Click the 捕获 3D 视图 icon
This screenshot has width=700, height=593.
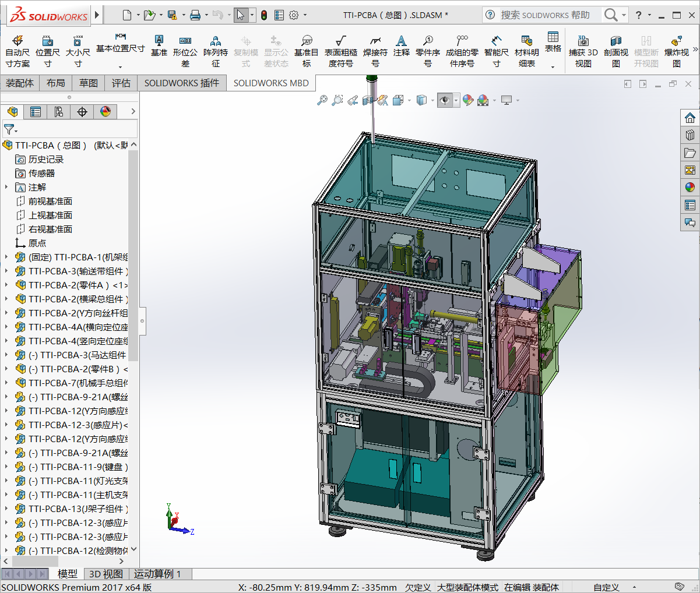click(583, 41)
